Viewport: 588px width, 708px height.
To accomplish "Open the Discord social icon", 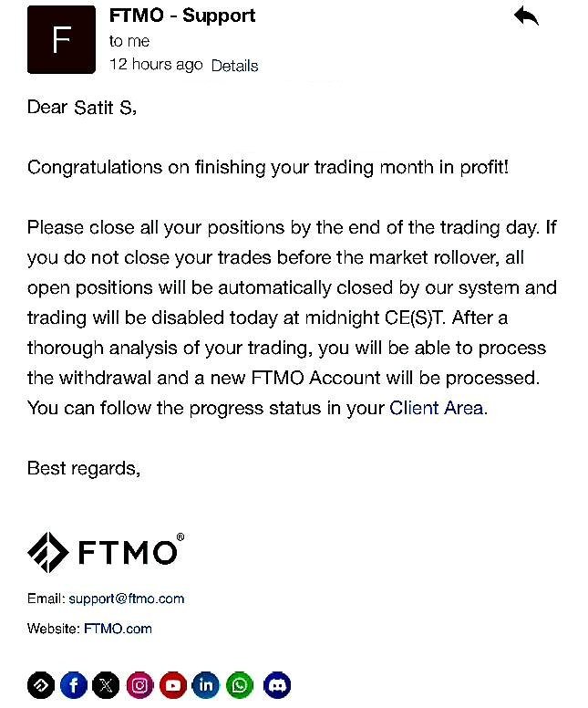I will pyautogui.click(x=277, y=685).
